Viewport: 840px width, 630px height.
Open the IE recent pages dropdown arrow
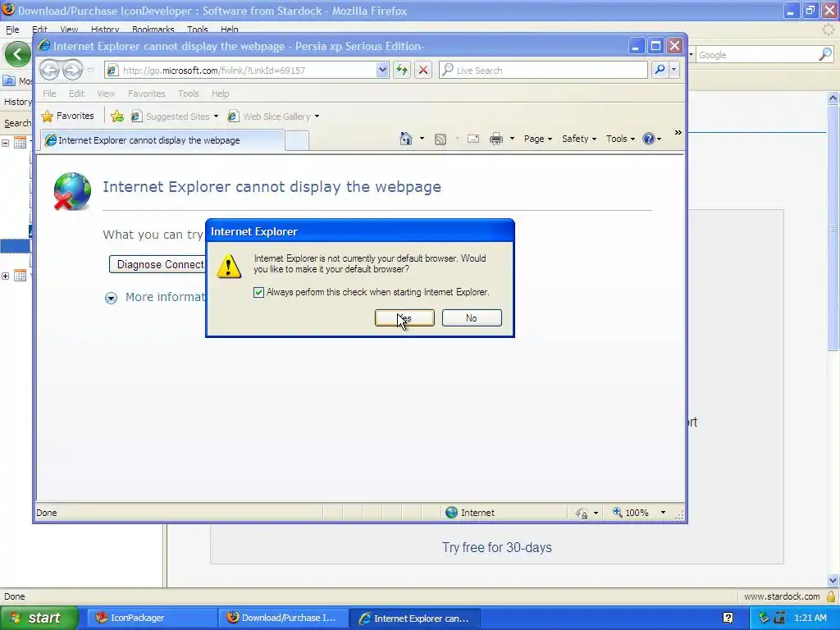point(90,71)
